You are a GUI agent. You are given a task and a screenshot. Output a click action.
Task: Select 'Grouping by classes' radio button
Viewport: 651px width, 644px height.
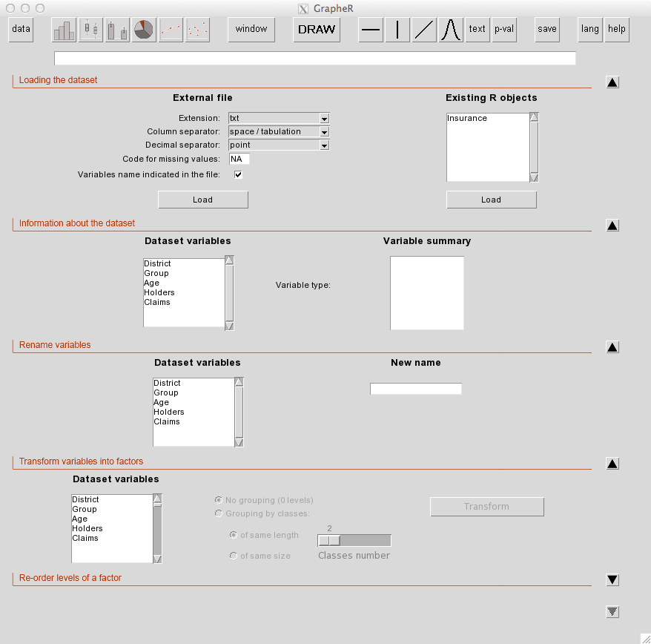point(219,513)
